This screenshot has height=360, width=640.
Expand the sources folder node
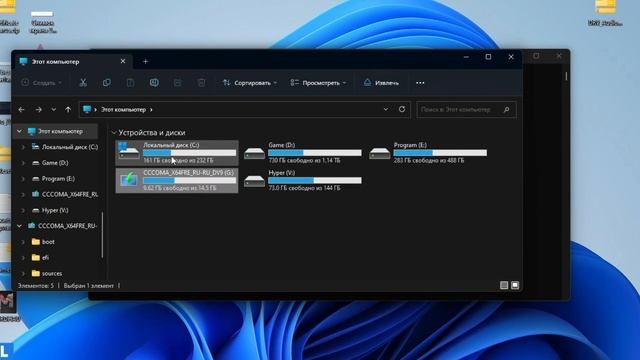tap(23, 273)
